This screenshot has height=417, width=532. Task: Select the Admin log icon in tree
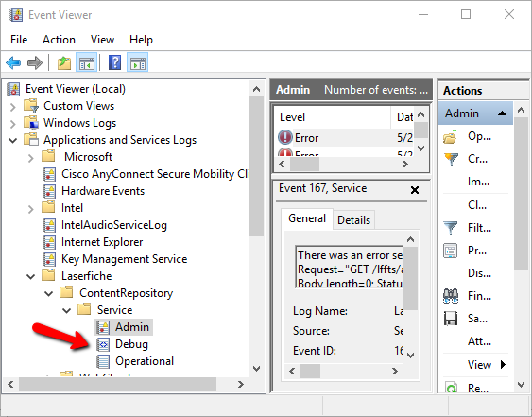coord(103,327)
